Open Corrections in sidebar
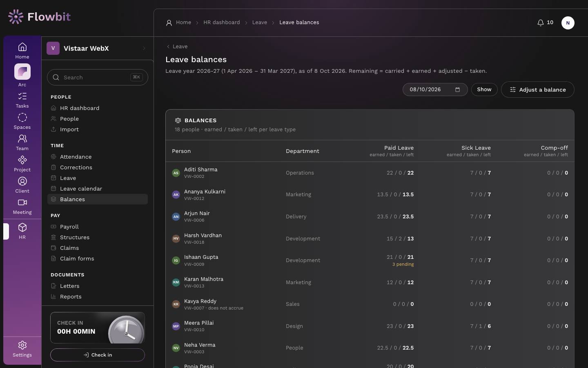588x368 pixels. pyautogui.click(x=98, y=167)
